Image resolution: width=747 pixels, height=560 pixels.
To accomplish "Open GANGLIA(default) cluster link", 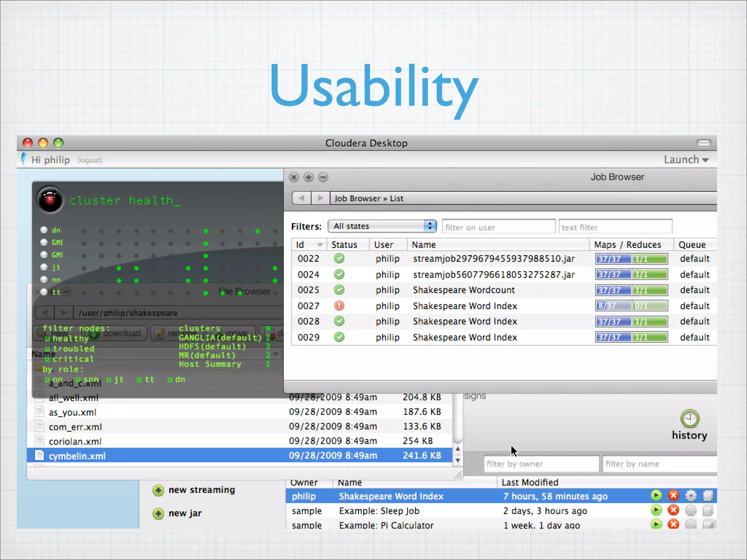I will coord(220,338).
